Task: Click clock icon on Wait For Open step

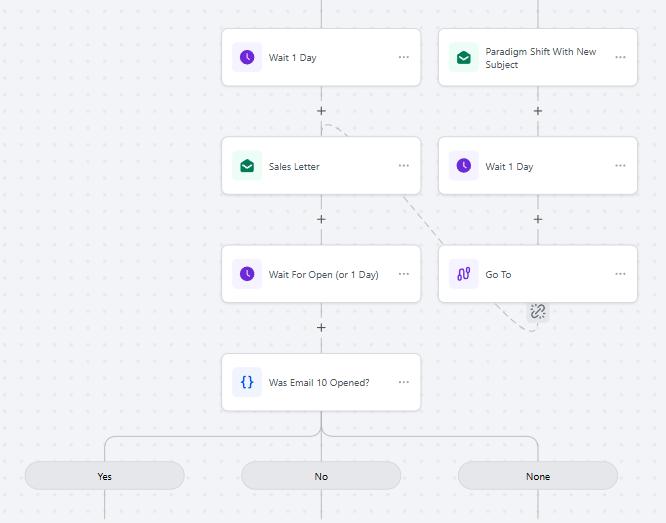Action: (247, 274)
